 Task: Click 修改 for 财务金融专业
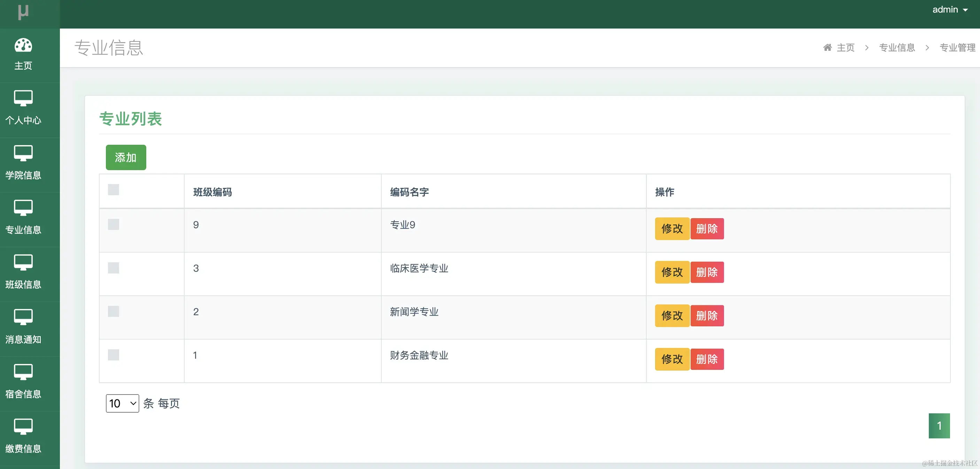(671, 359)
